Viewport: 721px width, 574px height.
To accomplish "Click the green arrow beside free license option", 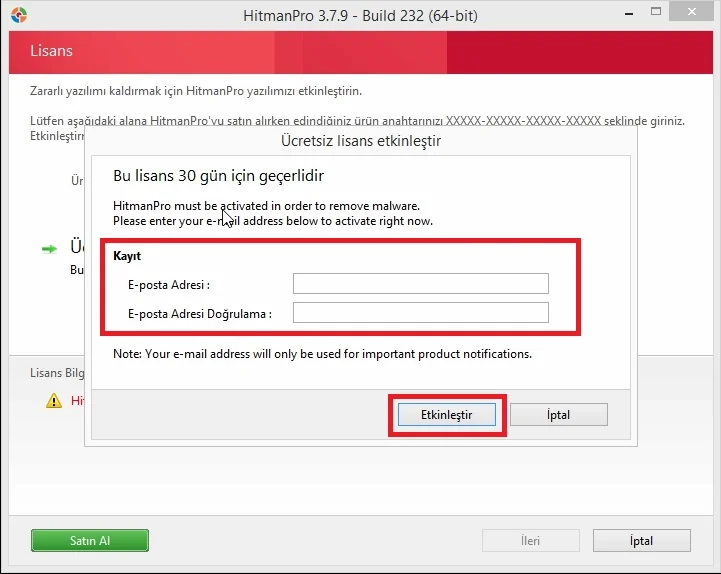I will pos(49,249).
